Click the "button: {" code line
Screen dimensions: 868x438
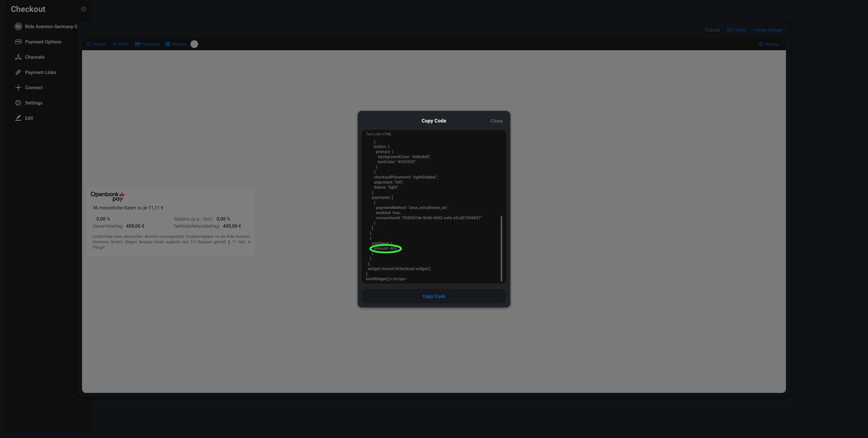tap(381, 147)
